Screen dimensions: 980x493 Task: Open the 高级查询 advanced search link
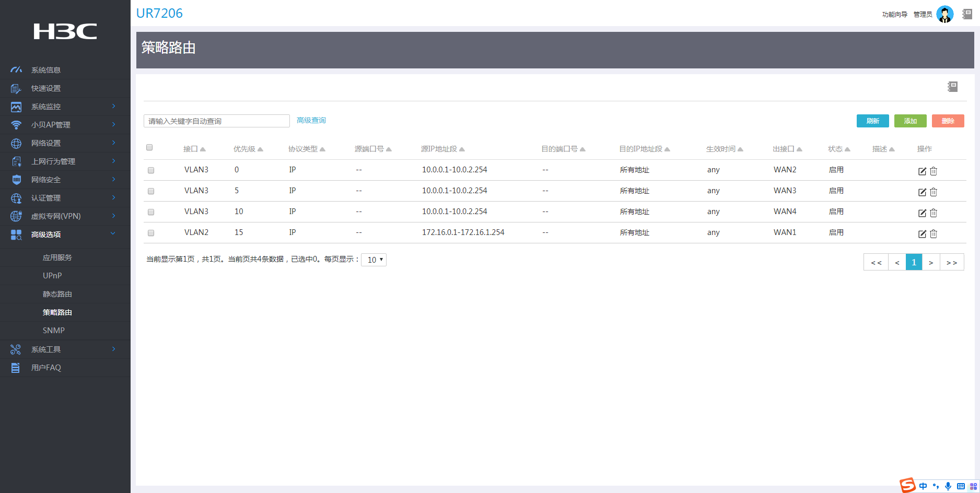pyautogui.click(x=311, y=121)
